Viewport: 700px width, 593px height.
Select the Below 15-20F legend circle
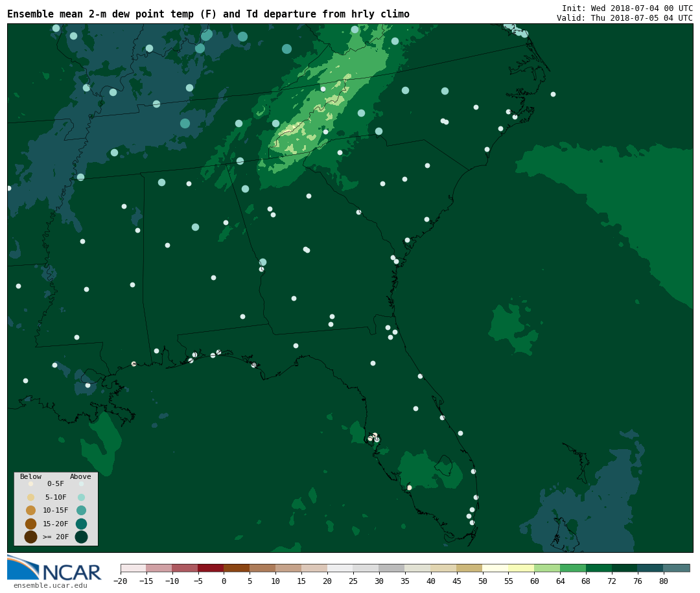(x=31, y=524)
